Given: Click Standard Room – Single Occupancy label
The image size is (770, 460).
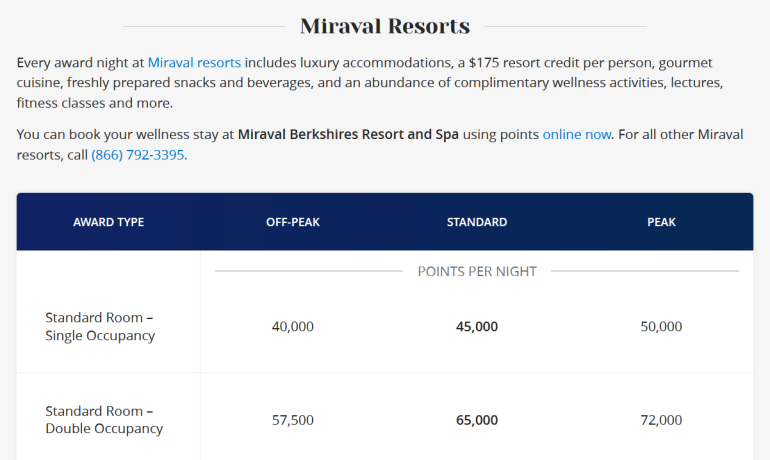Looking at the screenshot, I should tap(100, 326).
